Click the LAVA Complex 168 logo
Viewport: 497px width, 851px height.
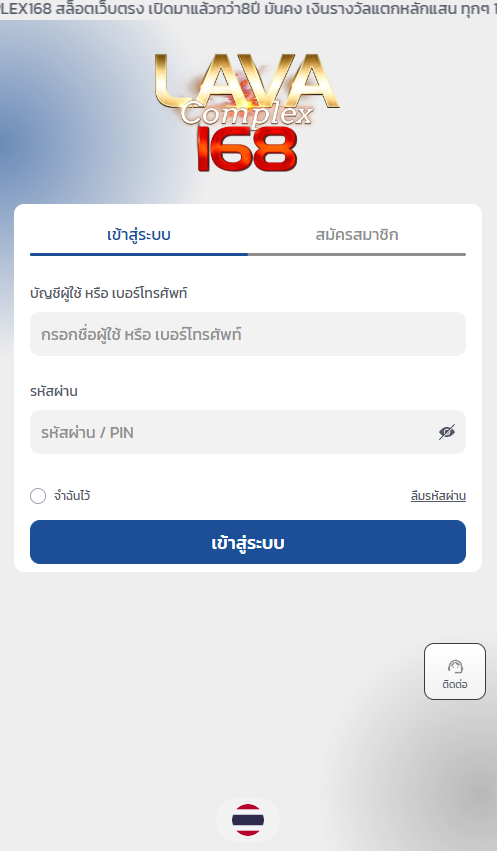pyautogui.click(x=247, y=113)
